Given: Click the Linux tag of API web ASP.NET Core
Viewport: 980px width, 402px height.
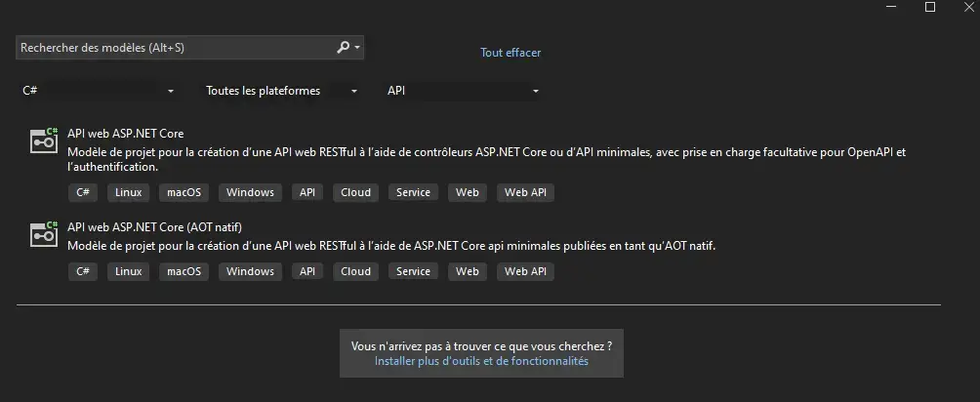Looking at the screenshot, I should tap(129, 192).
